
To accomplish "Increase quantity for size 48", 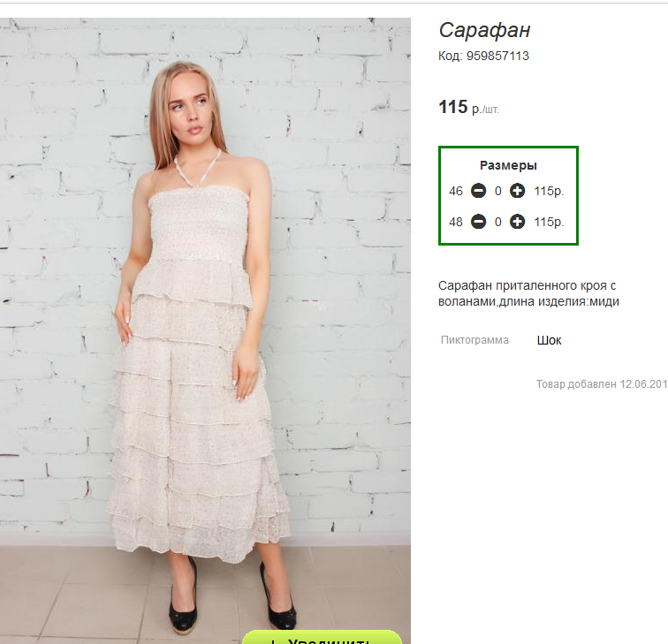I will (517, 222).
